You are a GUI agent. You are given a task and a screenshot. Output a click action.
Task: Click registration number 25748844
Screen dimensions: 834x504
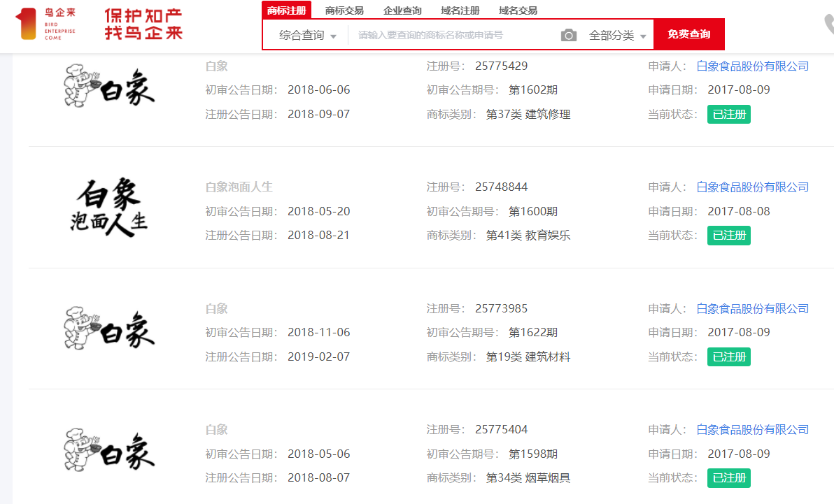pos(502,187)
